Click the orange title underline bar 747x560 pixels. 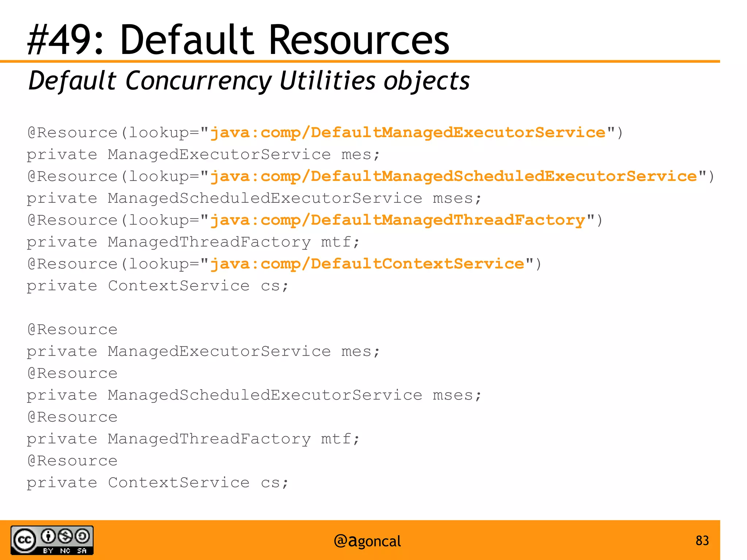pyautogui.click(x=360, y=62)
